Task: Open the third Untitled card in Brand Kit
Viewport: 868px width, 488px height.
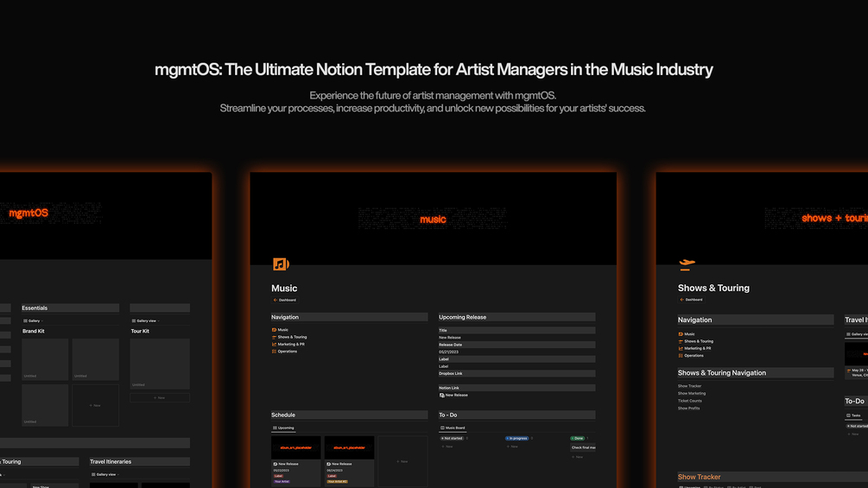Action: point(45,406)
